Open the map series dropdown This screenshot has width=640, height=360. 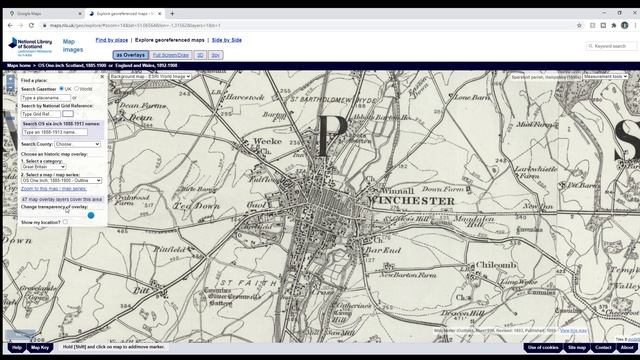(x=61, y=180)
